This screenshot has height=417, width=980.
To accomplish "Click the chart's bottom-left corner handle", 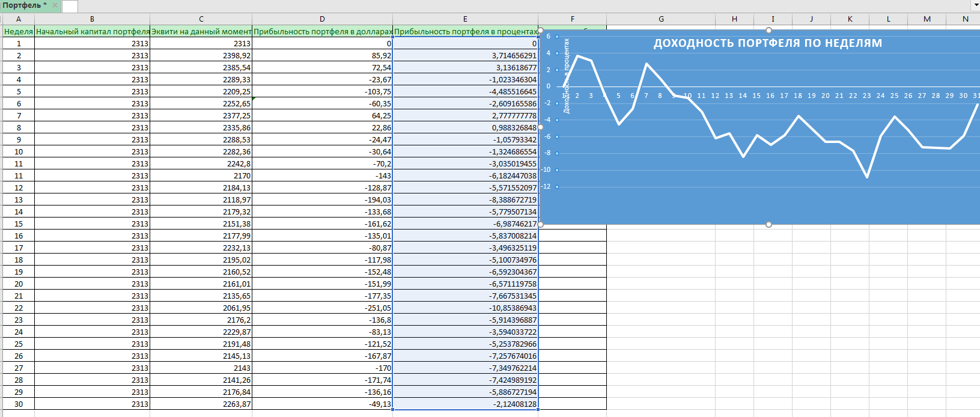I will coord(541,224).
